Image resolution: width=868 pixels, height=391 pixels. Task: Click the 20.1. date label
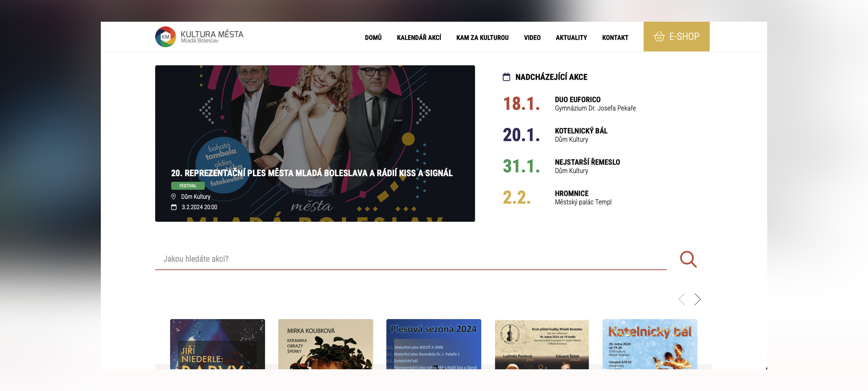pyautogui.click(x=521, y=135)
